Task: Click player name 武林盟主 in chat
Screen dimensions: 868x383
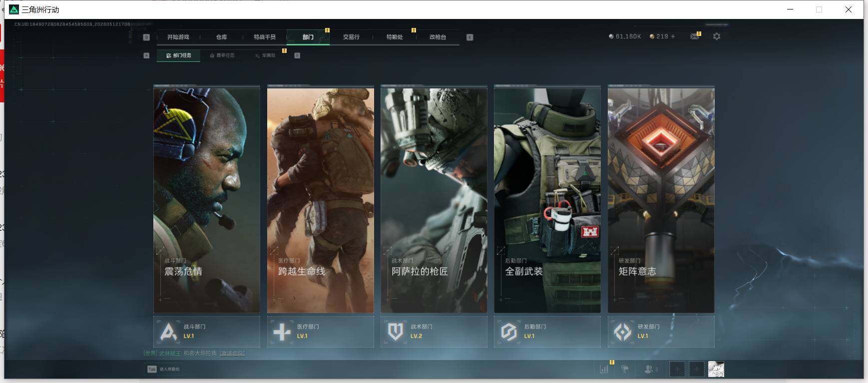Action: point(170,353)
